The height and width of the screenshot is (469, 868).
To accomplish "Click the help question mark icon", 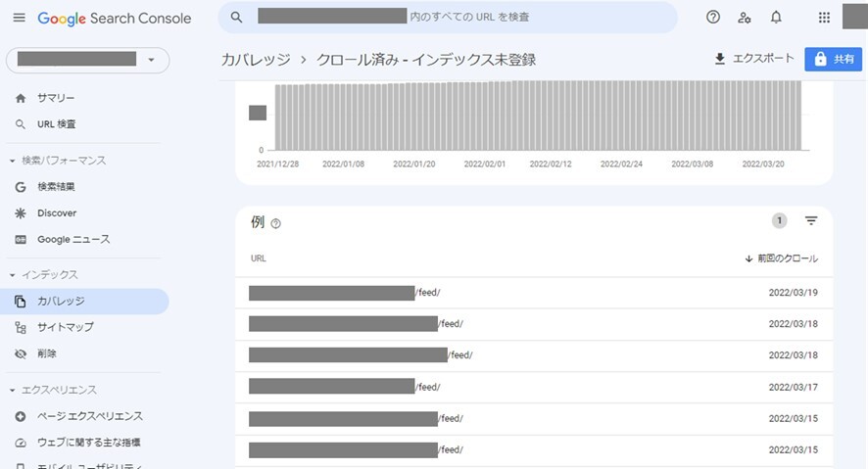I will pyautogui.click(x=713, y=18).
